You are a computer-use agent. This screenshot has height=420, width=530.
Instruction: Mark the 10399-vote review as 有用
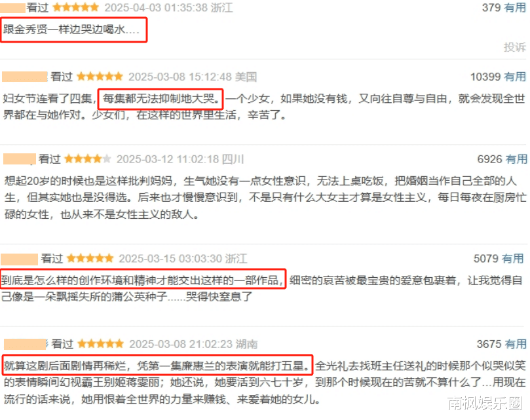point(515,77)
